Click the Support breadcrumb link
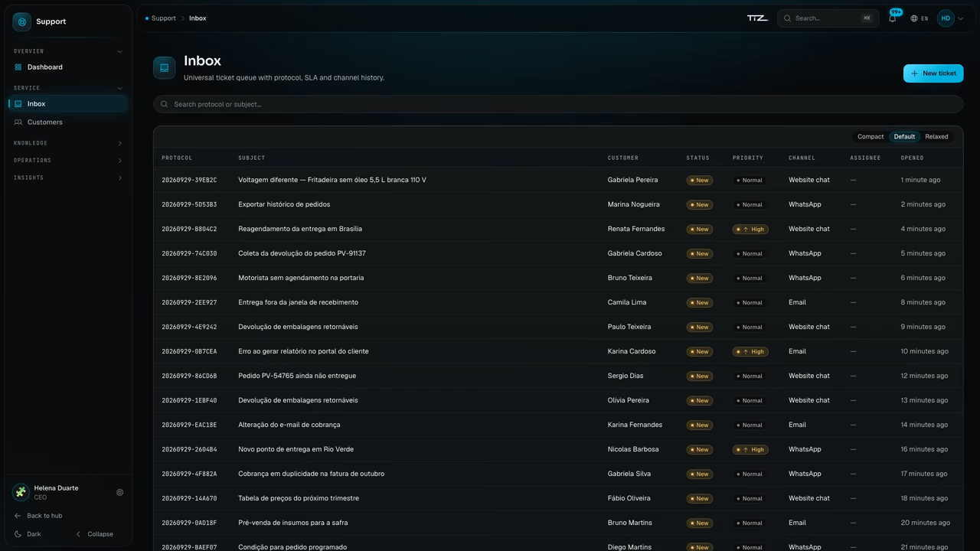This screenshot has height=551, width=980. (x=163, y=18)
